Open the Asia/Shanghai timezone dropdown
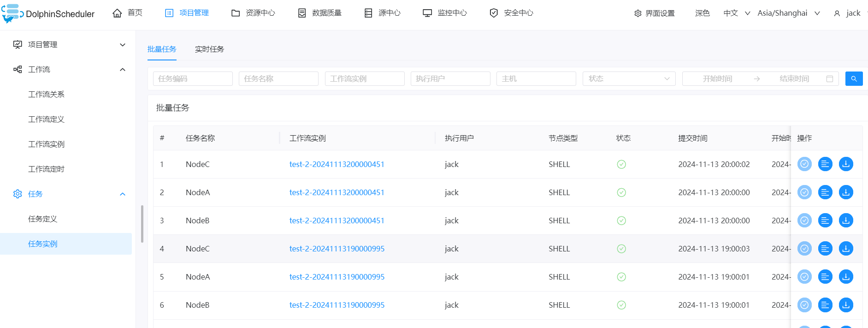 coord(789,13)
